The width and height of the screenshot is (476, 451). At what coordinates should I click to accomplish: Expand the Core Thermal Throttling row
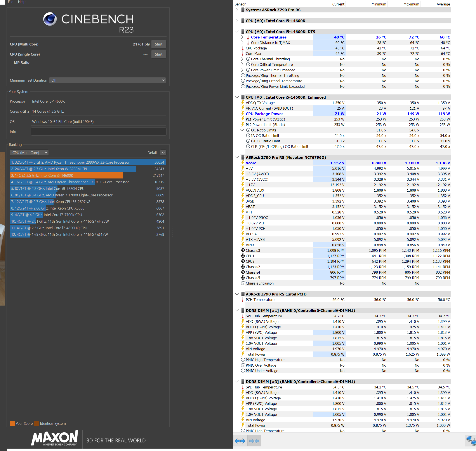[242, 59]
